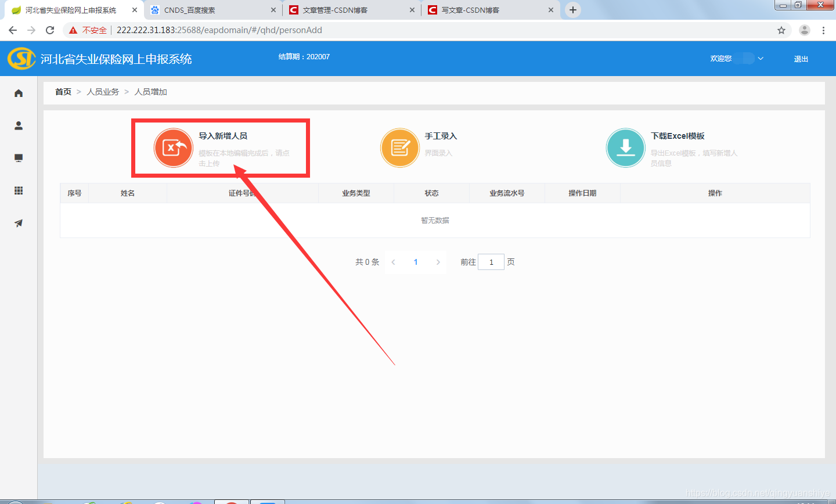Click 暂无数据 empty table text

click(435, 221)
